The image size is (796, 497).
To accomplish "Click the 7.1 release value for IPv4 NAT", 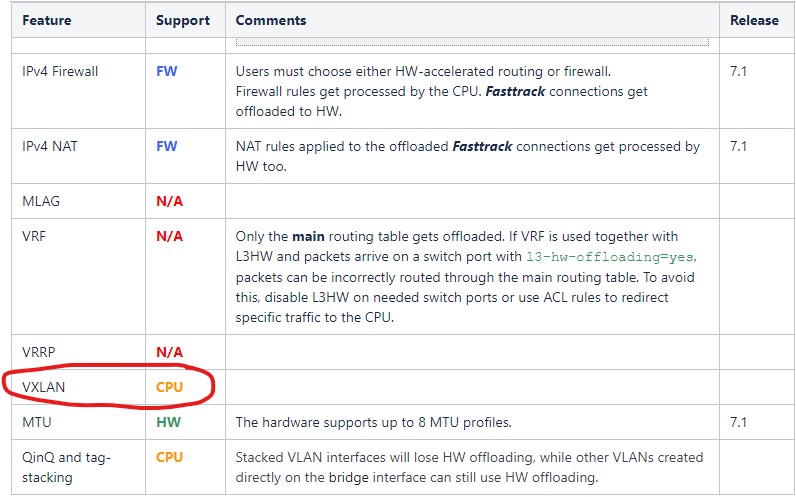I will (x=739, y=146).
